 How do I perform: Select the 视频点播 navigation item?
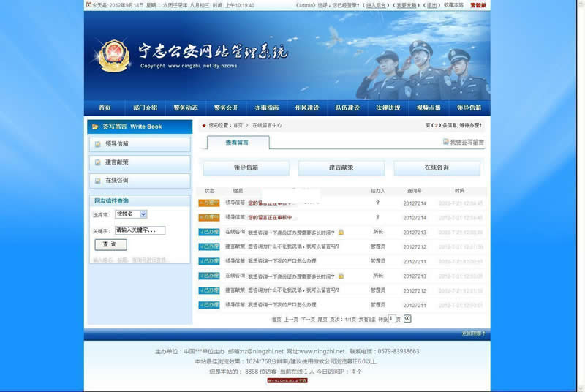[x=429, y=108]
